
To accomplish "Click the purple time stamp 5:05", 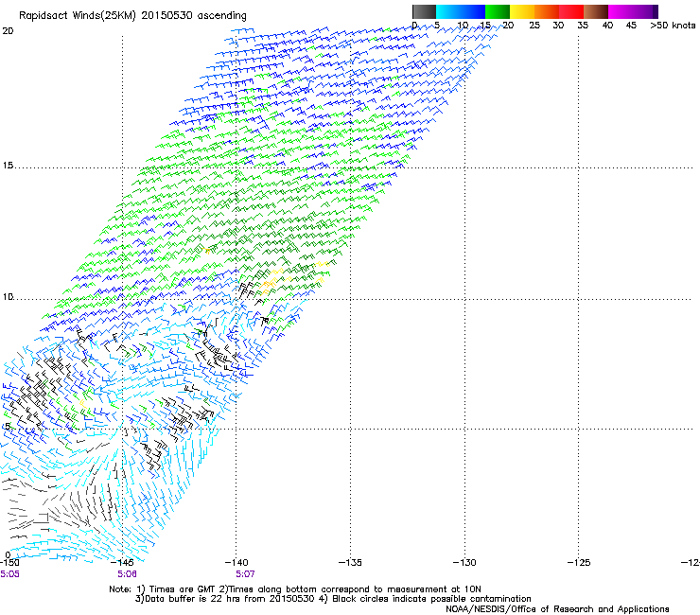I will 9,574.
